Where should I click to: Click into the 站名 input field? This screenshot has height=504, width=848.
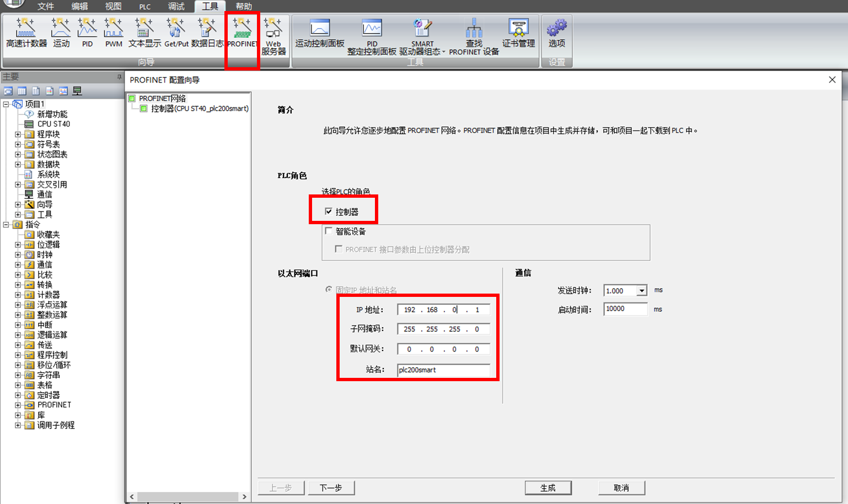point(443,370)
